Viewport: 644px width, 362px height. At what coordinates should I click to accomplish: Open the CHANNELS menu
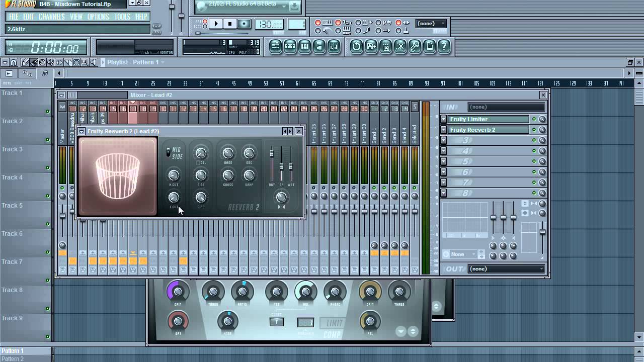tap(52, 17)
